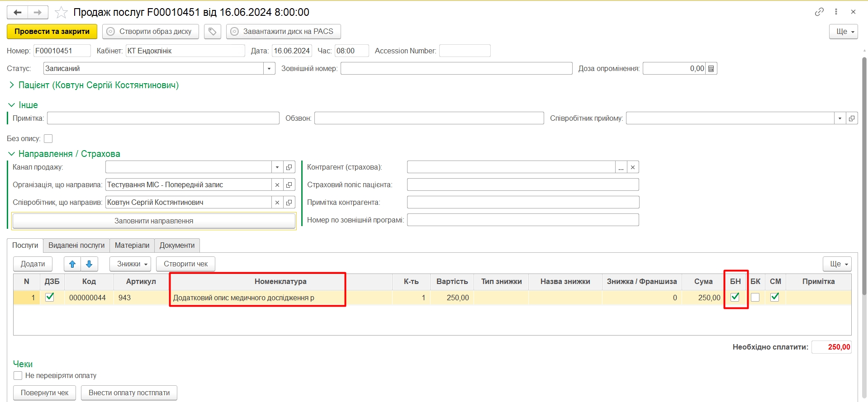Open the Знижки dropdown menu

[x=130, y=264]
